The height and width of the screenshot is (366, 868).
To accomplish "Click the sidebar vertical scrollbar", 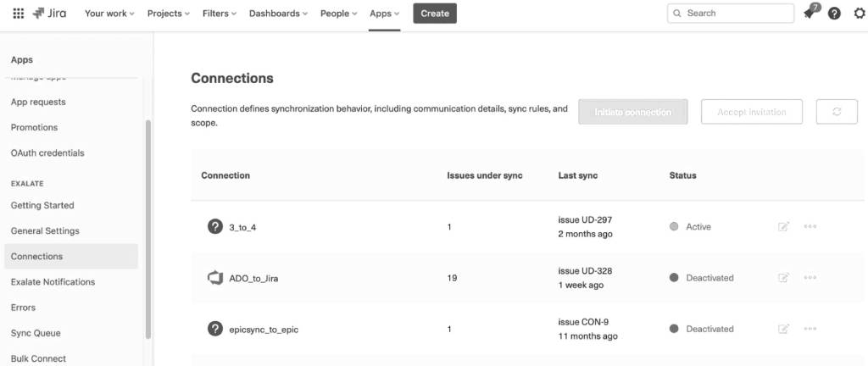I will tap(147, 229).
